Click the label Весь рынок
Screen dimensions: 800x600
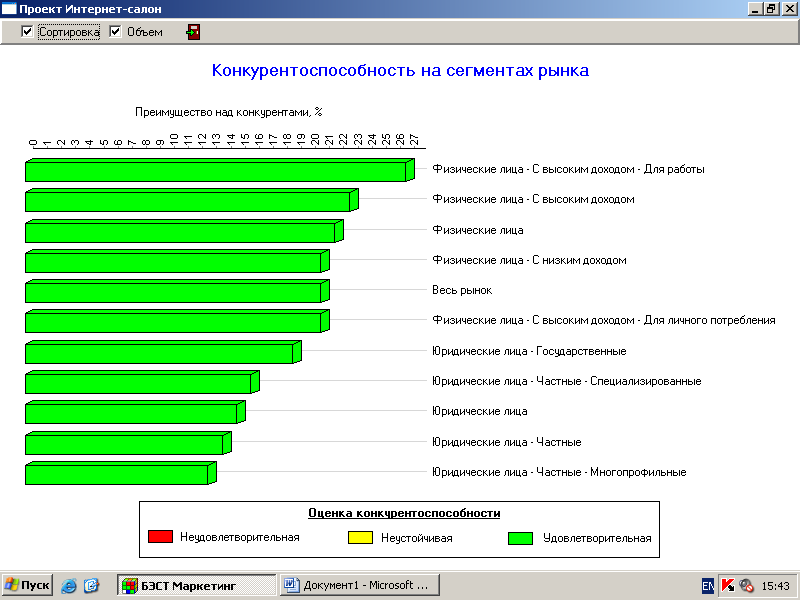pos(462,290)
